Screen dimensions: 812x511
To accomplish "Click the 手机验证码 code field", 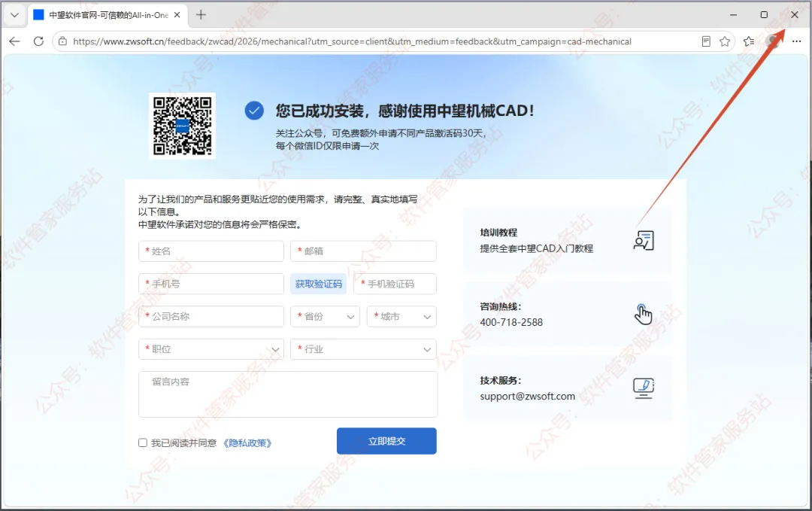I will coord(395,284).
